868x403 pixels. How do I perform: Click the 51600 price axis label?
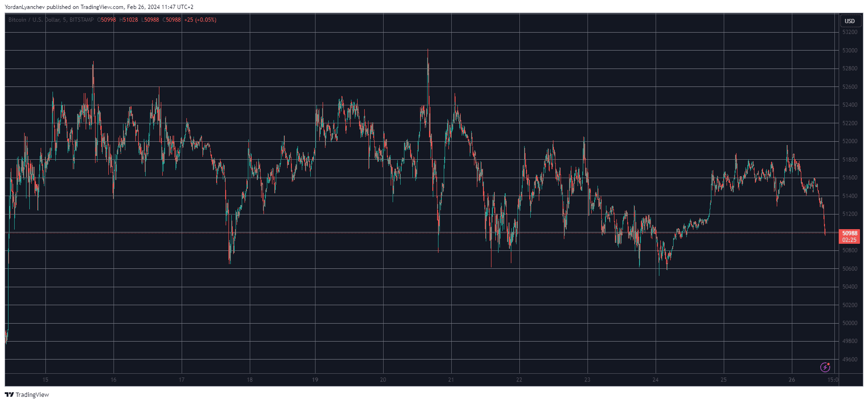pyautogui.click(x=850, y=178)
